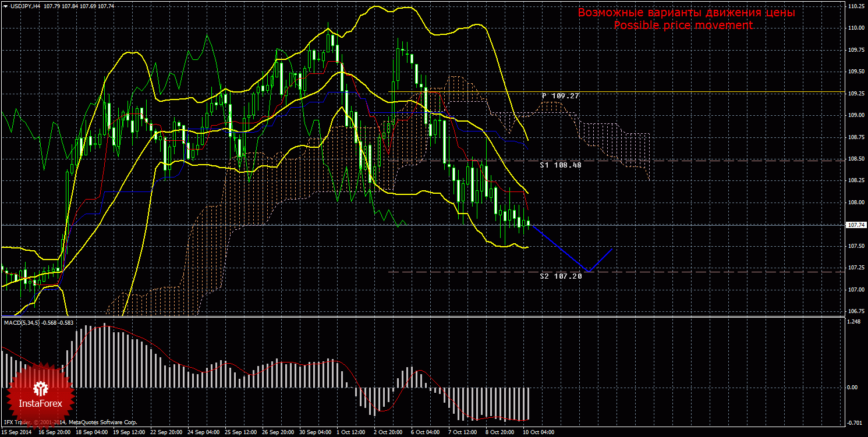Select the 109.75 price axis value
The height and width of the screenshot is (437, 868).
pyautogui.click(x=855, y=50)
